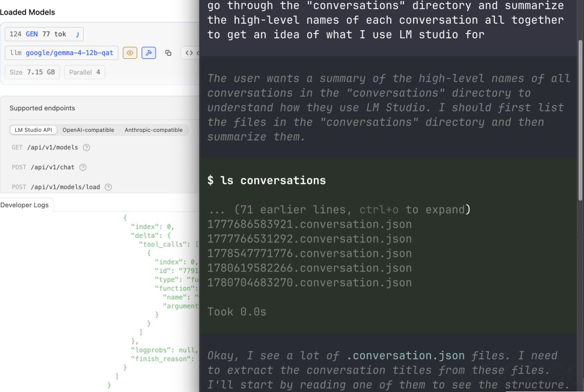
Task: Switch to Anthropic-compatible endpoints tab
Action: [x=154, y=130]
